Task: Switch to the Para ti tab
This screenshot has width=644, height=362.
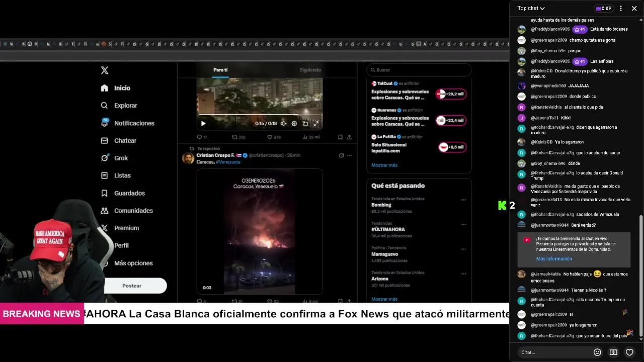Action: click(220, 70)
